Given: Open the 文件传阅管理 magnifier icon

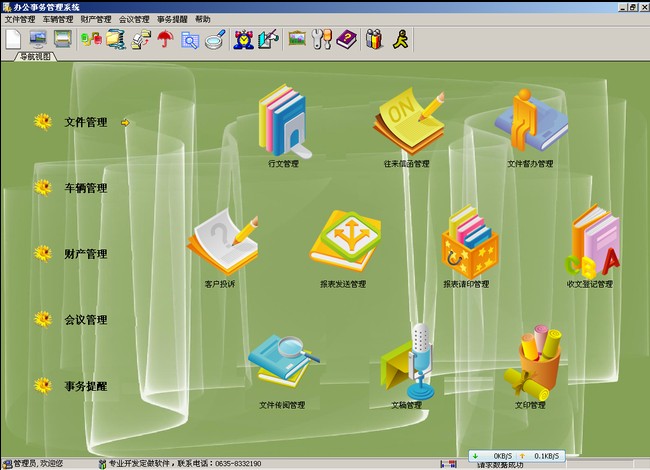Looking at the screenshot, I should (x=281, y=362).
